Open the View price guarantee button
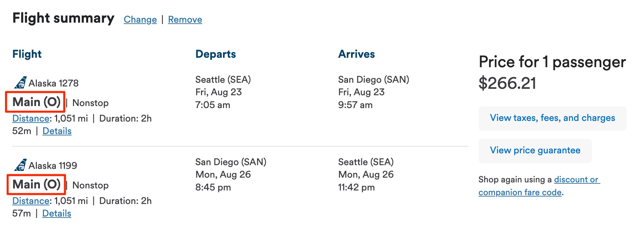The image size is (644, 231). (535, 151)
